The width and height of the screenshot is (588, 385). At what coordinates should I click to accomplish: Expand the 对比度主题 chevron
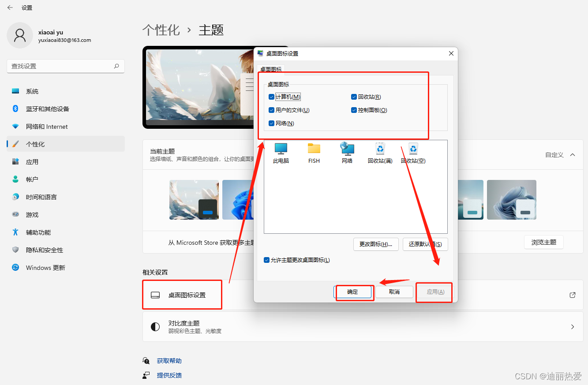tap(573, 327)
